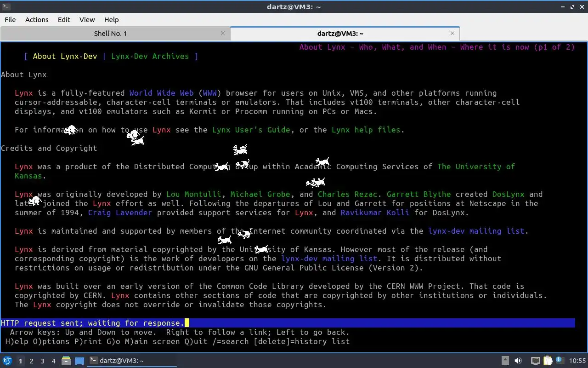Open the Lynx User's Guide link
Screen dimensions: 588x368
pyautogui.click(x=251, y=130)
